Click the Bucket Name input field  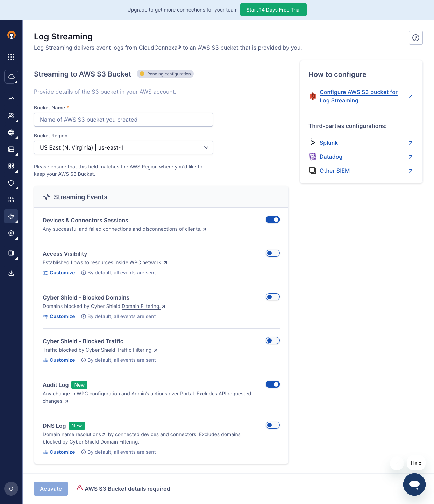(x=123, y=120)
